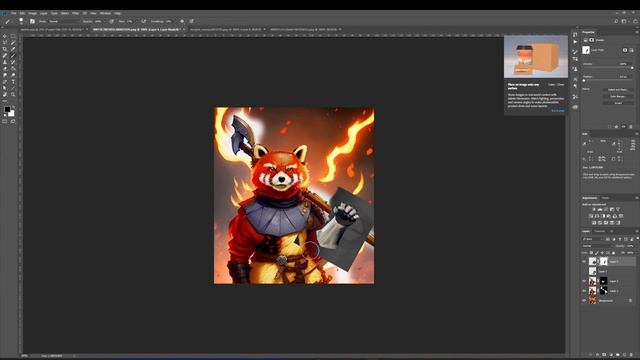Click the Later link in popup

click(x=551, y=84)
